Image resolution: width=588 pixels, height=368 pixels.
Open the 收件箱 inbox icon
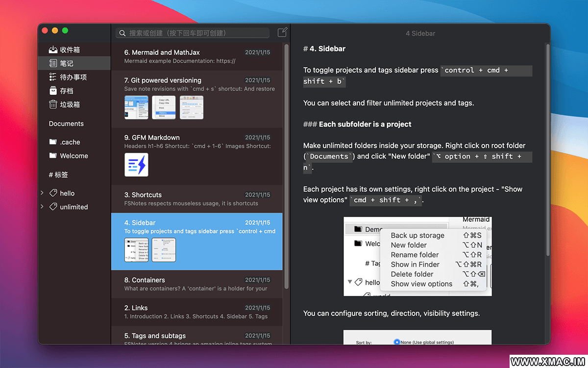coord(53,50)
